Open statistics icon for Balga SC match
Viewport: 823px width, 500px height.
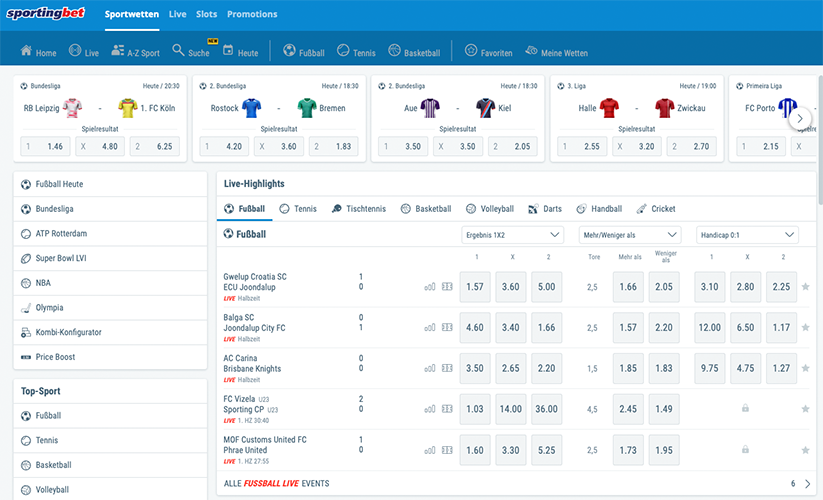[430, 327]
